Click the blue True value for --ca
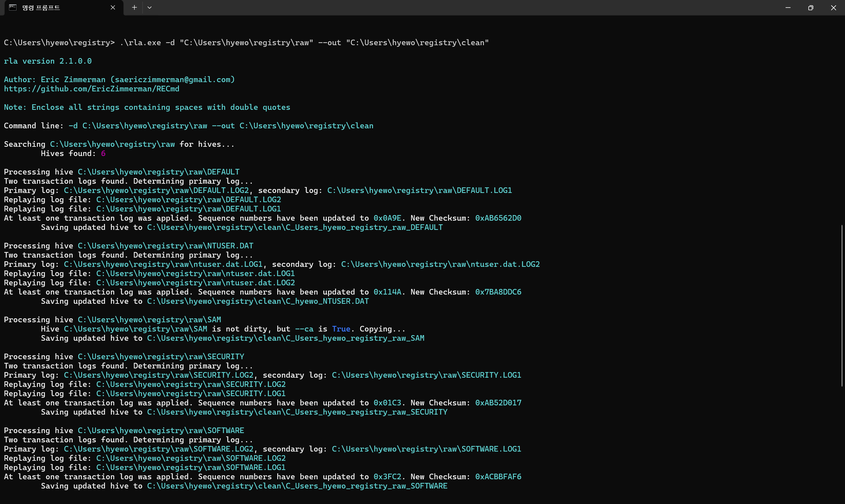 click(341, 329)
